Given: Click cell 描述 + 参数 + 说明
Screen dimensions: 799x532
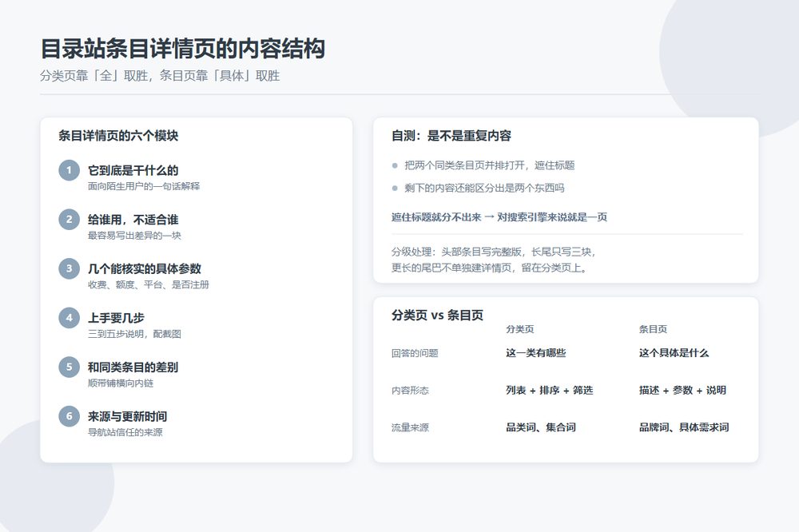Looking at the screenshot, I should click(x=683, y=391).
